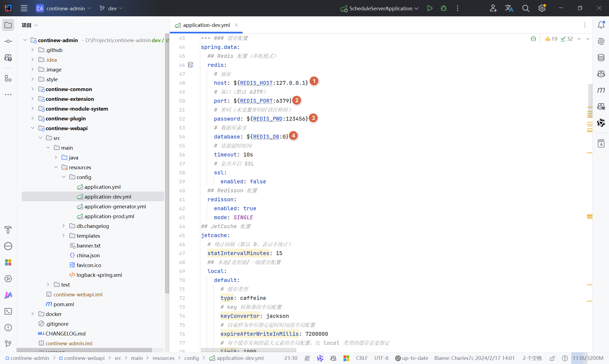Open the Build hammer tool window
Screen dimensions: 609x364
tap(8, 230)
